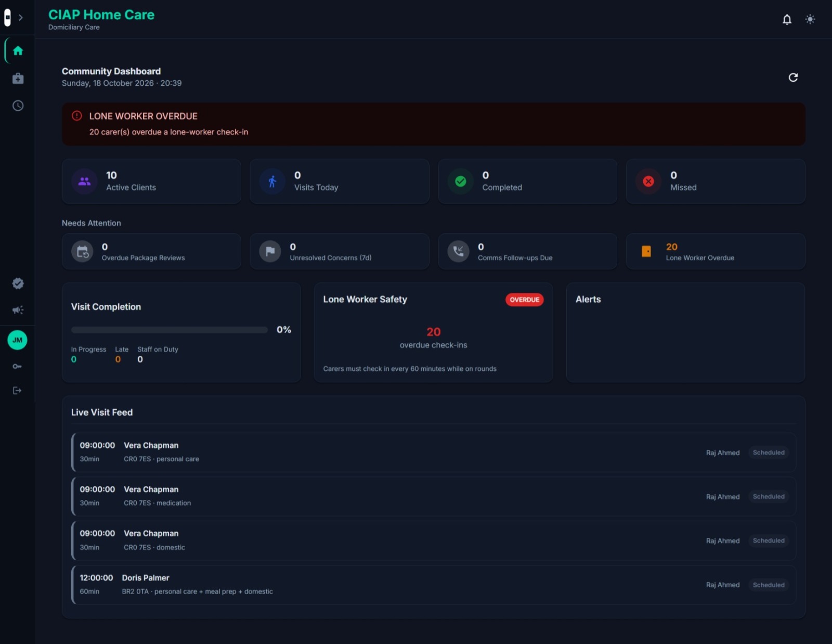
Task: Open the verified badge sidebar icon
Action: click(18, 284)
